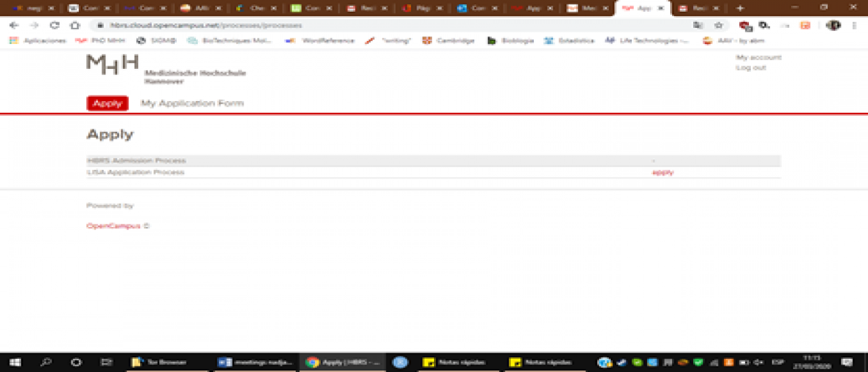Reload the page with the refresh icon

(55, 25)
